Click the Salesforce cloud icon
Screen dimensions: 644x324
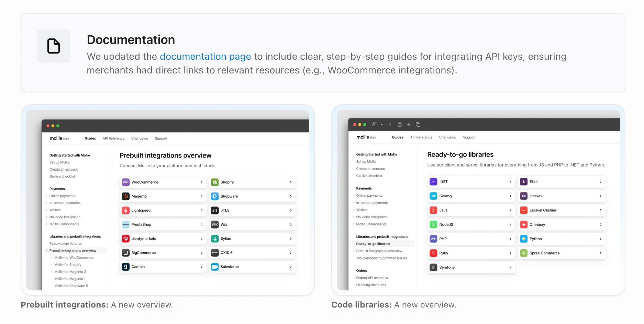(215, 267)
